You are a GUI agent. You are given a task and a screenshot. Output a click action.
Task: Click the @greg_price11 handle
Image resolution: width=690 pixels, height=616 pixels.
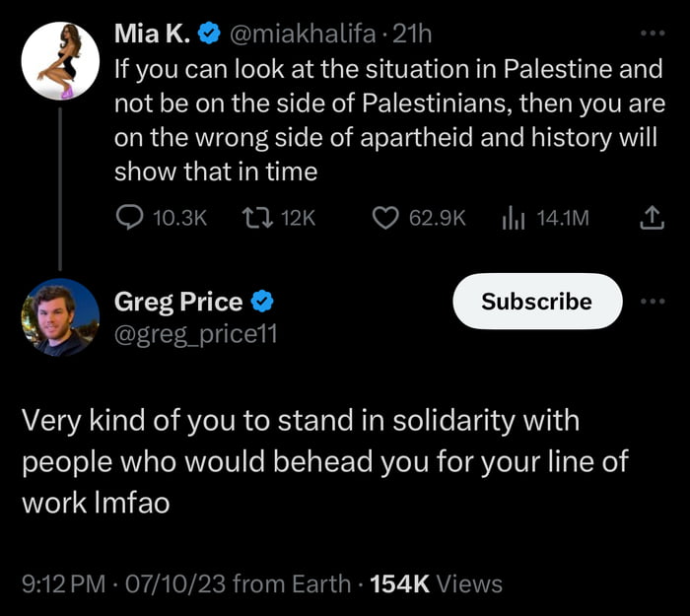(195, 334)
